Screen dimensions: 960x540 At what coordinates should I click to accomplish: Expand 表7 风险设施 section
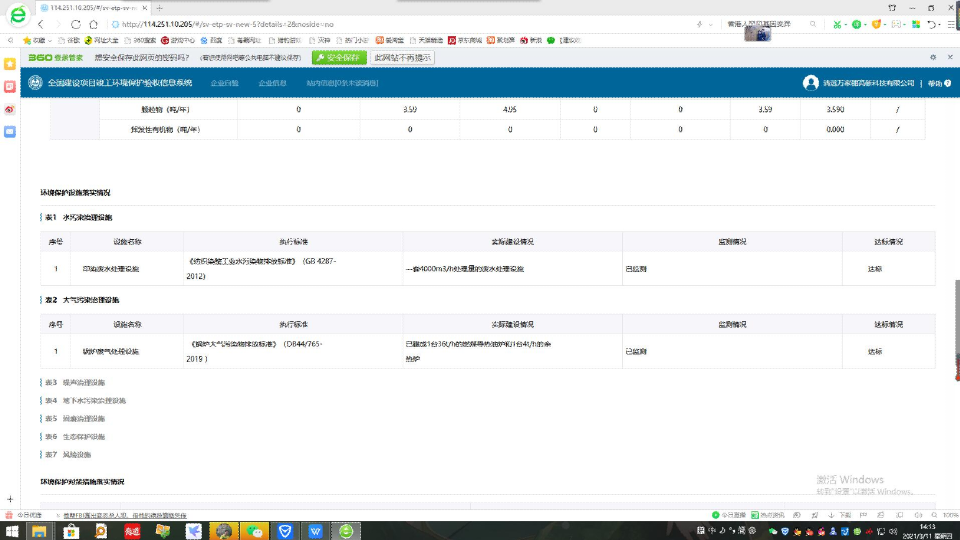point(68,454)
